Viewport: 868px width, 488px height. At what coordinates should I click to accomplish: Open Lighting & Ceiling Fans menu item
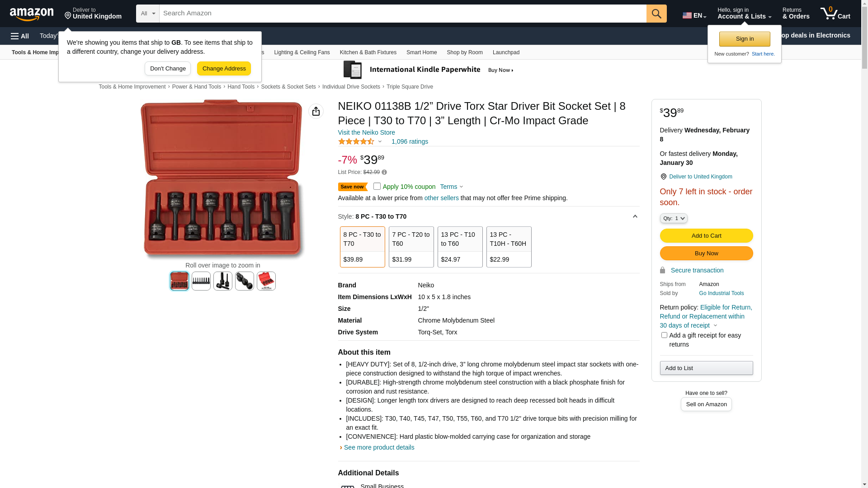(x=302, y=52)
